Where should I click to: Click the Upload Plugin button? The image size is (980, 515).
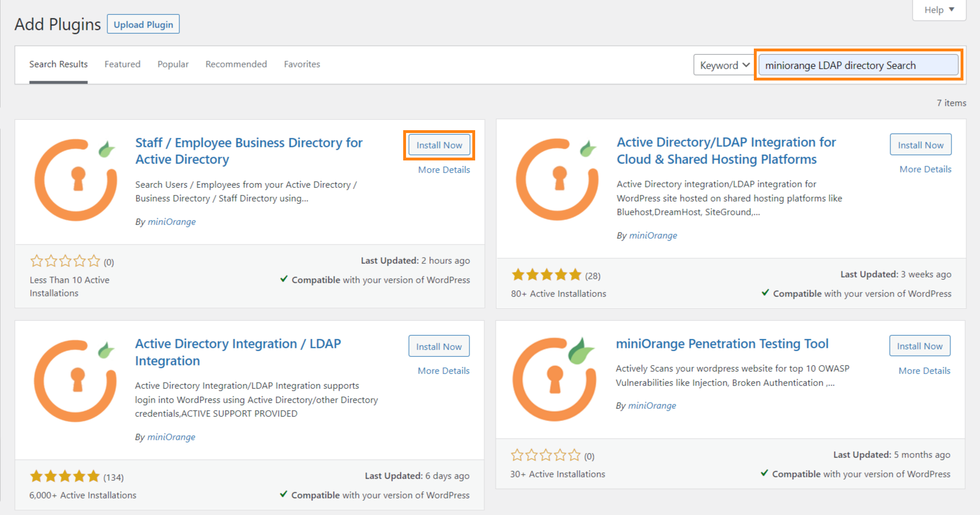point(143,24)
